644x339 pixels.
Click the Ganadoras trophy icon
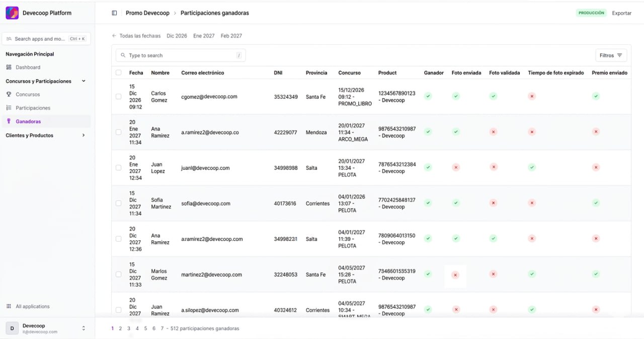[x=9, y=121]
